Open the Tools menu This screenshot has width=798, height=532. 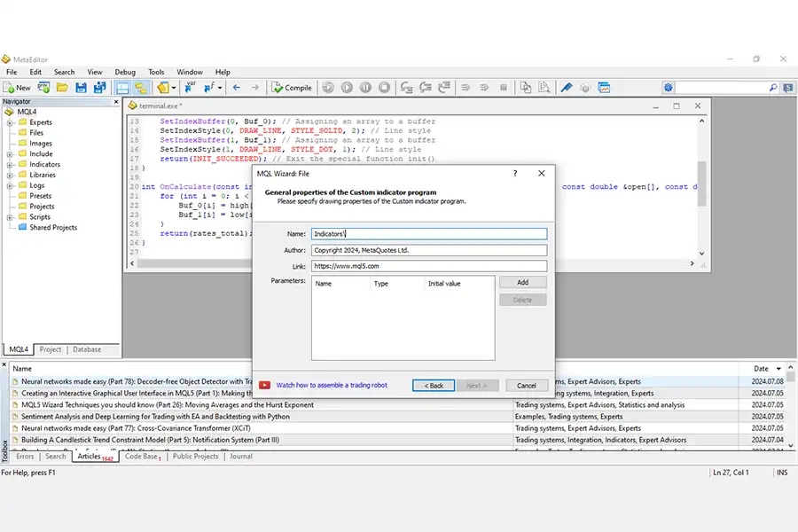tap(156, 73)
